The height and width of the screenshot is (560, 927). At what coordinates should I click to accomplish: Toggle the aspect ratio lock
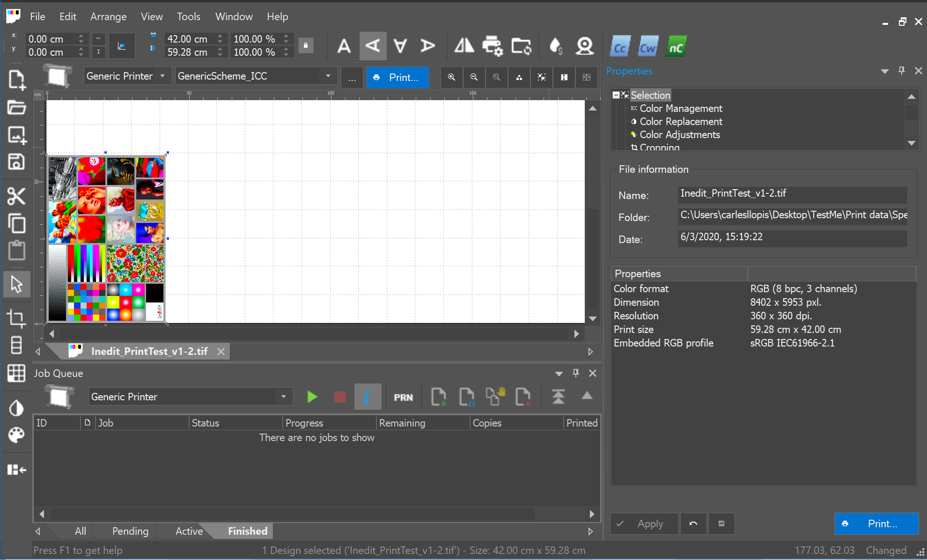pos(306,45)
